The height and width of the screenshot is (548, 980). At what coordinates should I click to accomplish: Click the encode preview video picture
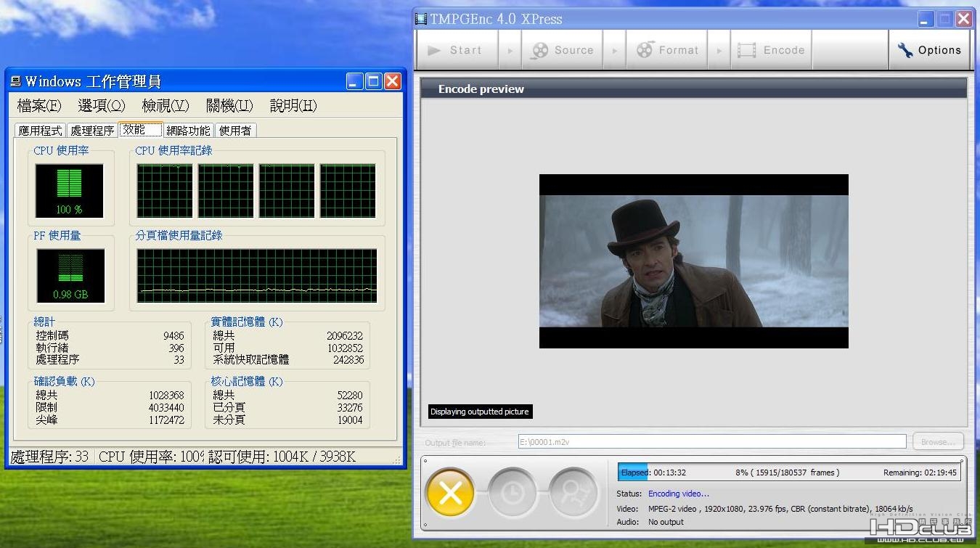693,261
